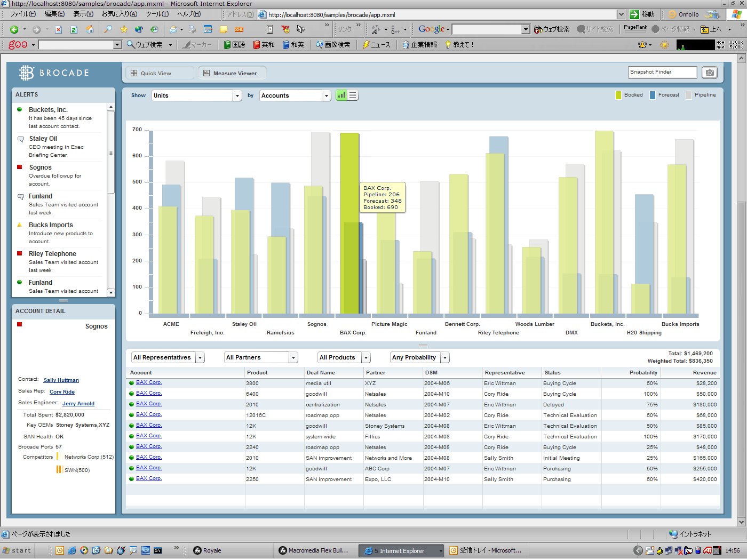Open BAX Corp. link in media util row

(x=149, y=382)
